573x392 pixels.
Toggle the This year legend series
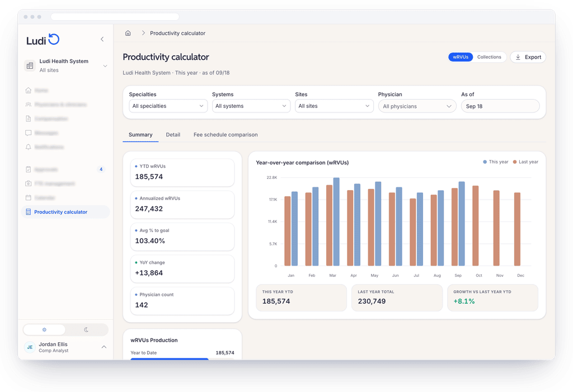click(496, 162)
